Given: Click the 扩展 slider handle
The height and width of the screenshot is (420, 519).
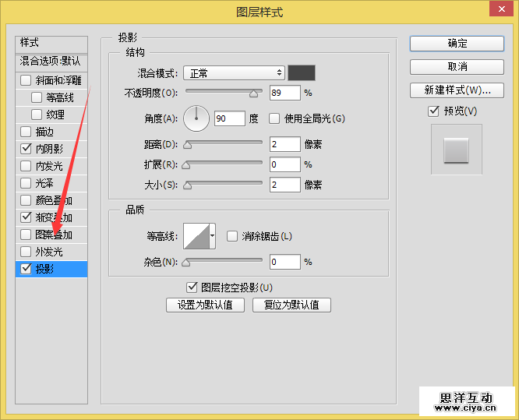Looking at the screenshot, I should point(186,165).
